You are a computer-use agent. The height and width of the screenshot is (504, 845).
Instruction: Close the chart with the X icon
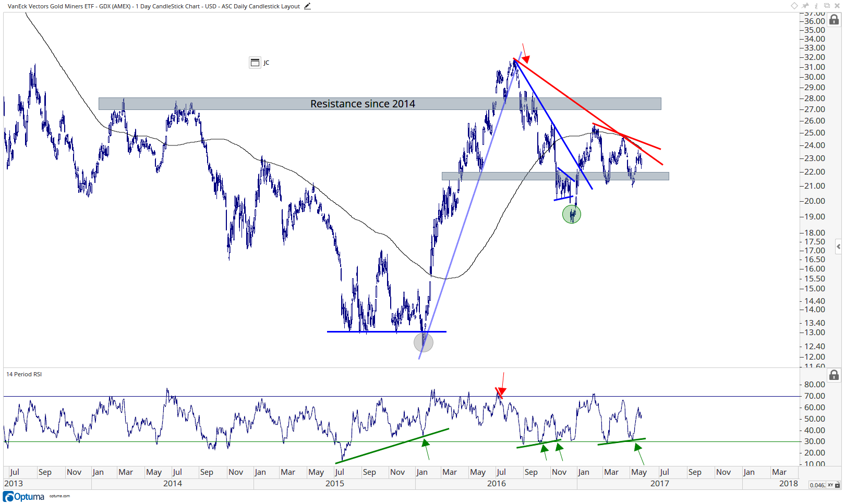point(838,6)
